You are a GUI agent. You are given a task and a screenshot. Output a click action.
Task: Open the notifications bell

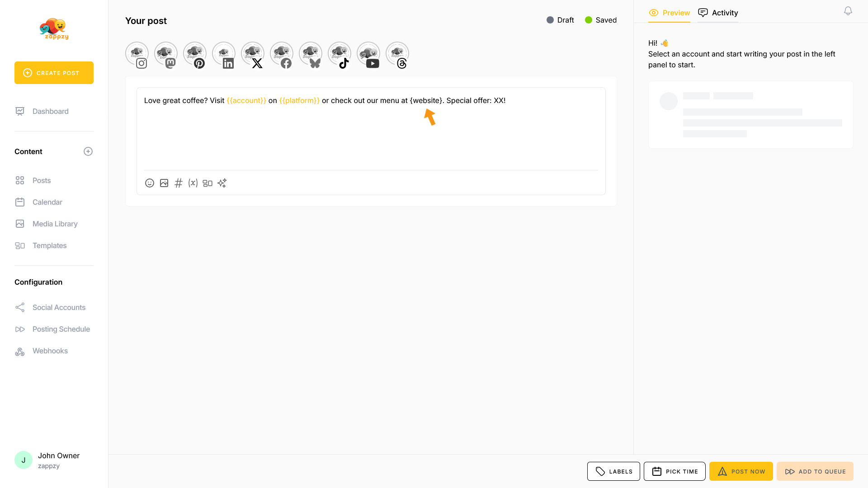pos(848,11)
